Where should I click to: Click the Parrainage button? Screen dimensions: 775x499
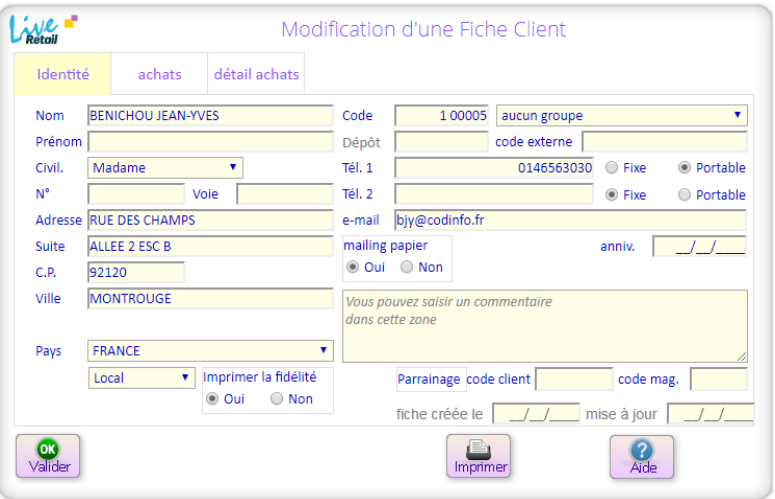429,379
